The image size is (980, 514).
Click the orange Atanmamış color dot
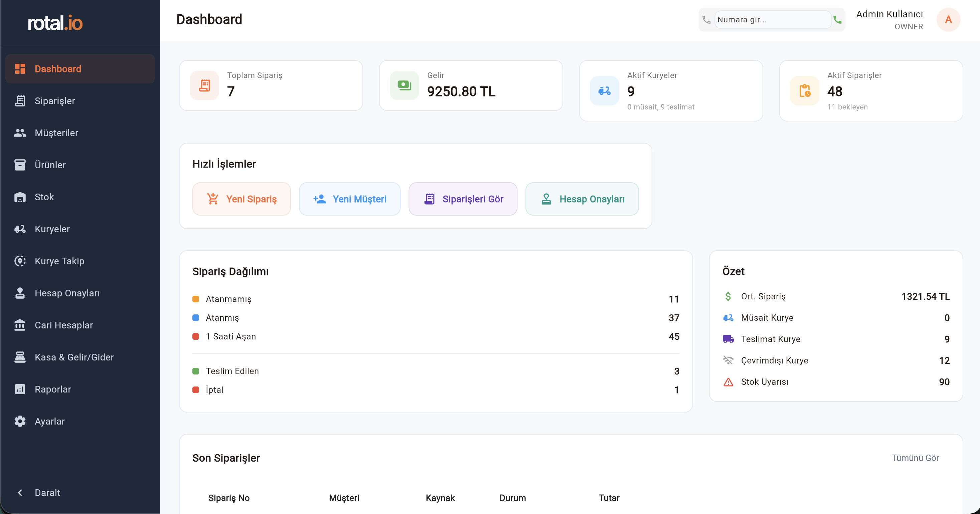click(x=195, y=299)
